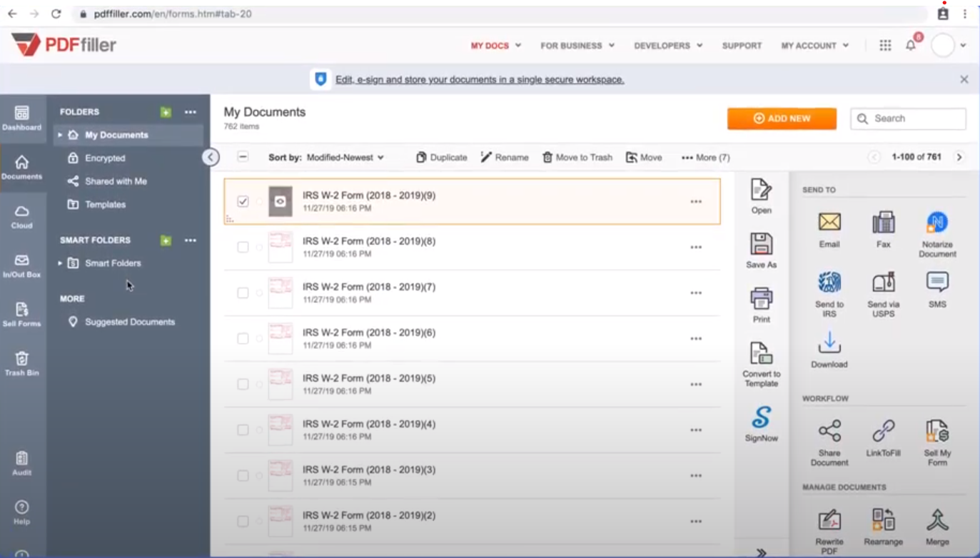Print the selected document
The image size is (980, 558).
pos(762,305)
